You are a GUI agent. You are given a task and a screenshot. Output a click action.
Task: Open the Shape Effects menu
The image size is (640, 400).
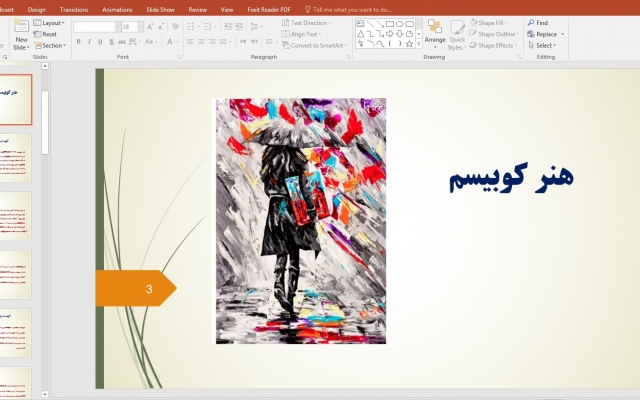tap(493, 45)
